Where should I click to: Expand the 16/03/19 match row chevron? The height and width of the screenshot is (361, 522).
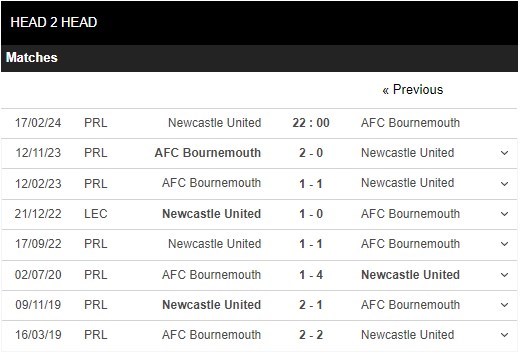(504, 335)
